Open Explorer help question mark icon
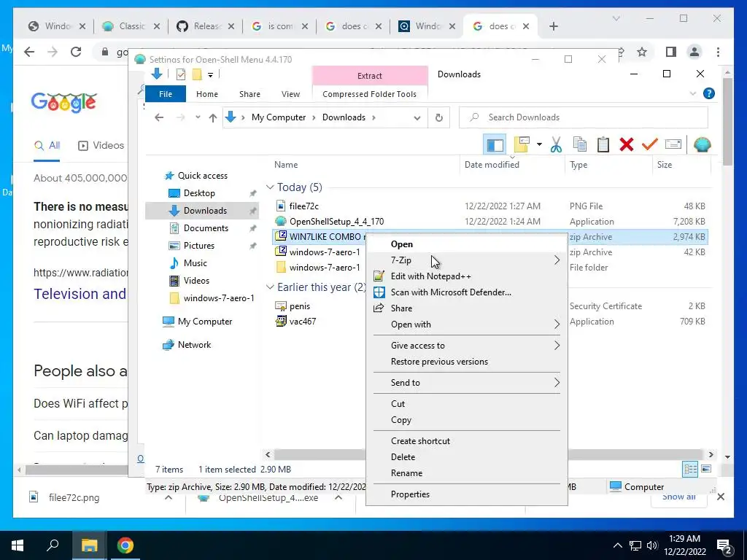747x560 pixels. pos(709,93)
